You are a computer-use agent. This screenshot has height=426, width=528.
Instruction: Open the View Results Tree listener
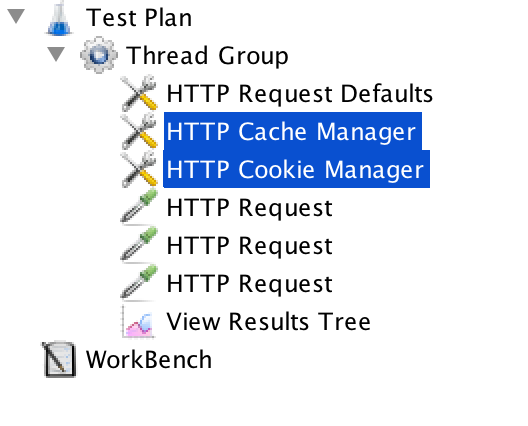[x=269, y=322]
